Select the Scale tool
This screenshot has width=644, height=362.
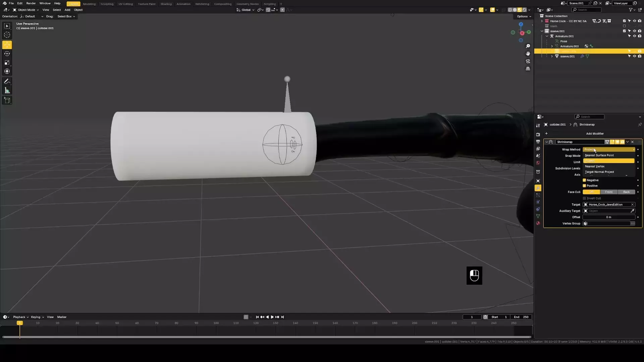point(7,63)
